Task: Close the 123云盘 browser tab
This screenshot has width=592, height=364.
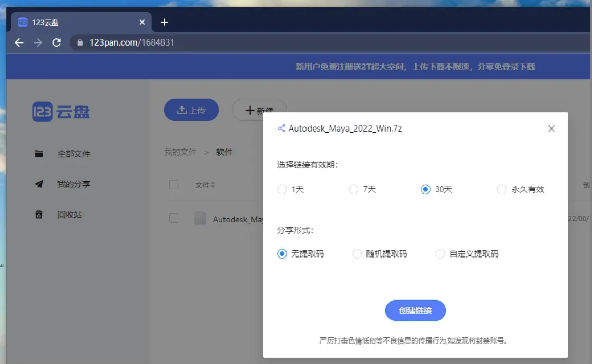Action: 142,22
